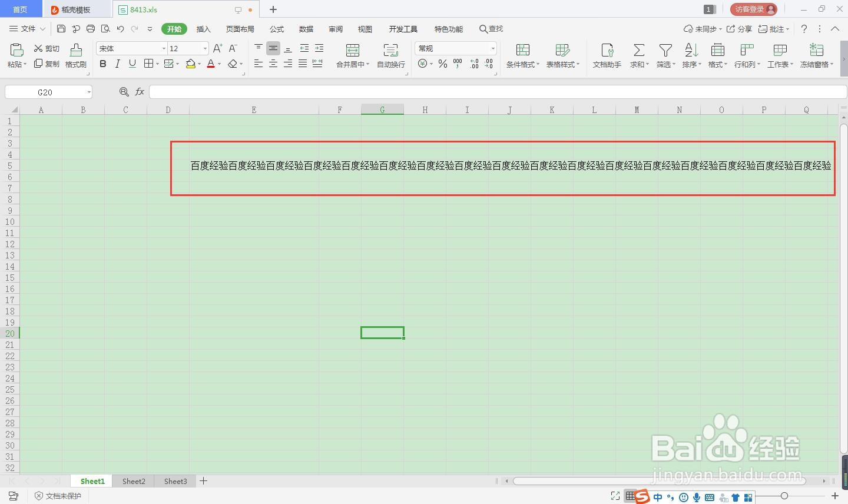Open the 常规 number format dropdown
Viewport: 848px width, 504px height.
coord(493,48)
